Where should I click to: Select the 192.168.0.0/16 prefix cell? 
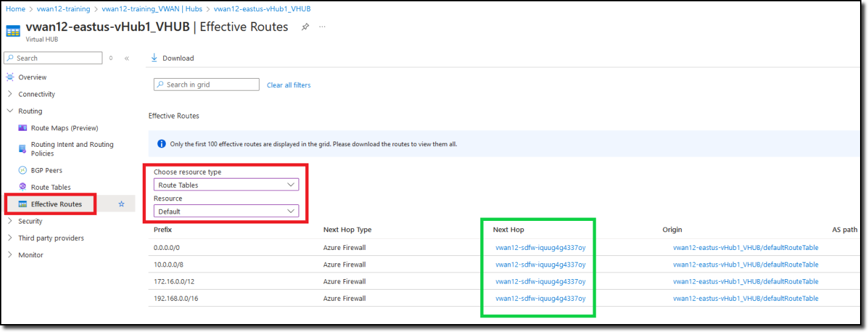click(x=175, y=298)
